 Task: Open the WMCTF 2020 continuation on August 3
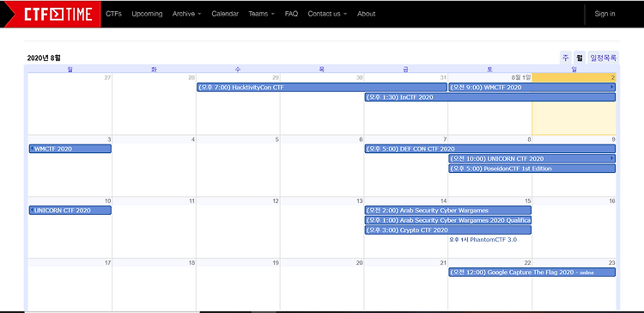[70, 149]
